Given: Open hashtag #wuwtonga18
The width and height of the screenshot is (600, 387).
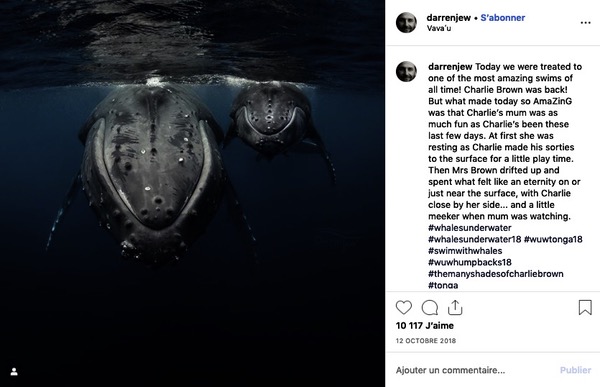Looking at the screenshot, I should (553, 239).
